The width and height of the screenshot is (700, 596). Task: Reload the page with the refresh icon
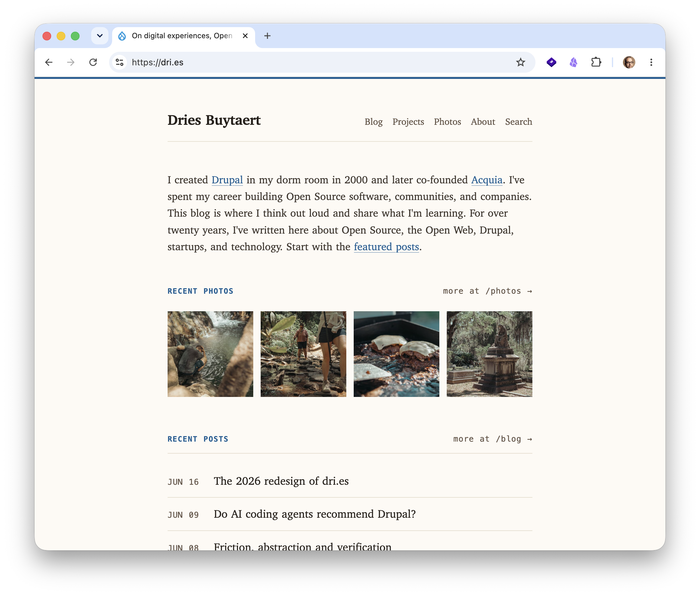point(93,62)
